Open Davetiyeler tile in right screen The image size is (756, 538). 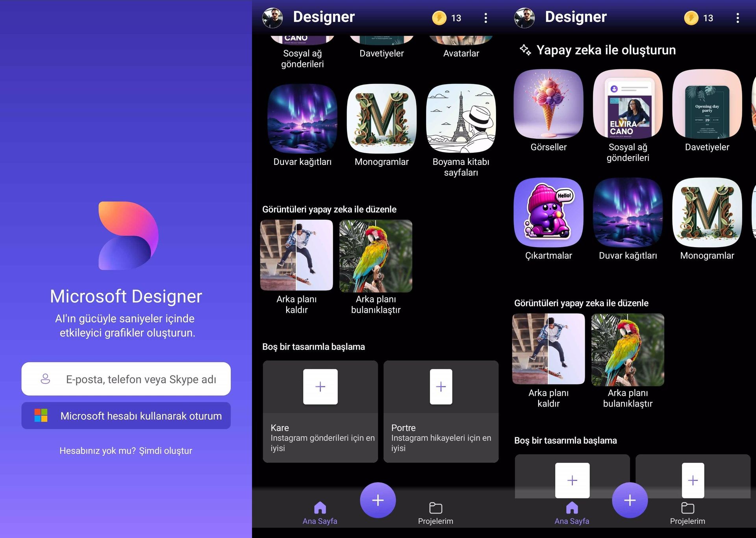coord(707,104)
